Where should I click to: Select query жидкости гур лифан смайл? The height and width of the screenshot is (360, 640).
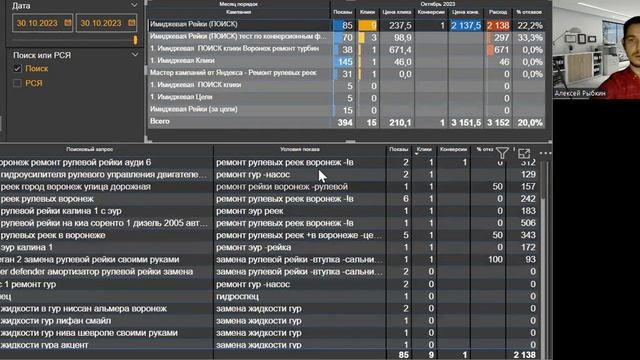56,321
